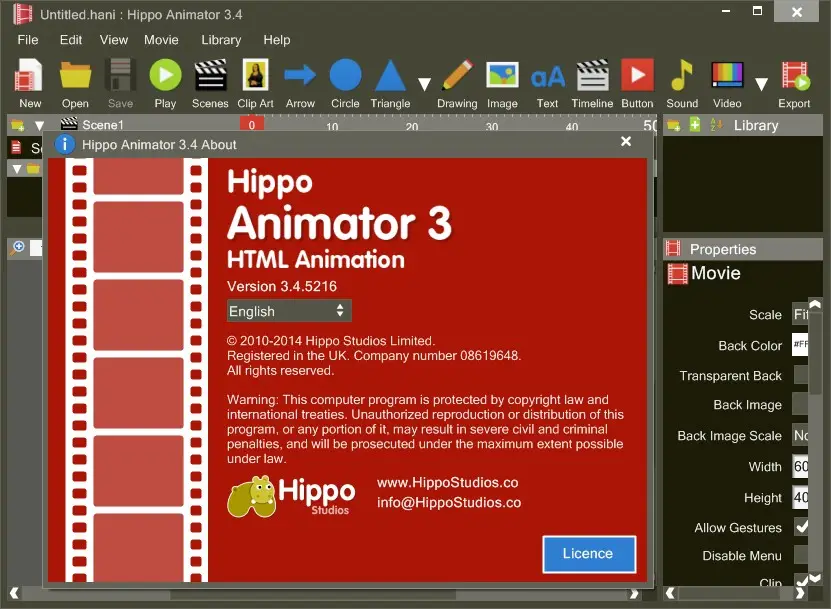Viewport: 831px width, 609px height.
Task: Toggle the Clip checkbox
Action: 801,581
